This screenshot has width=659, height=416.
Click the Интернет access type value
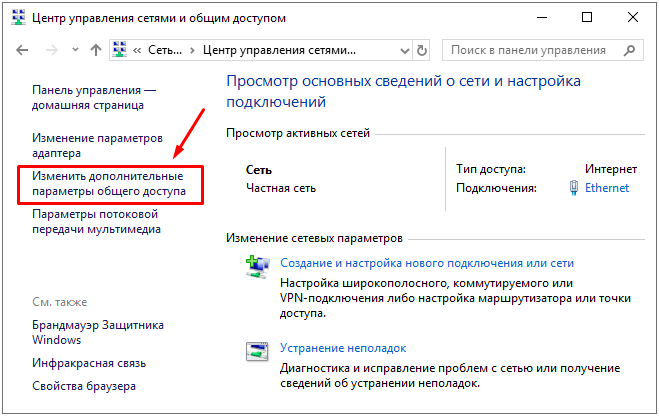click(611, 169)
